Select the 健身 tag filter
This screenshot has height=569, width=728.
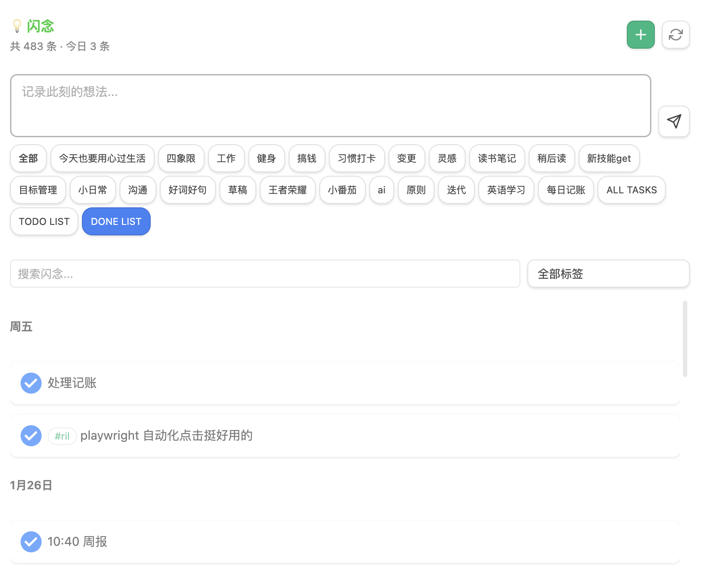pyautogui.click(x=266, y=158)
